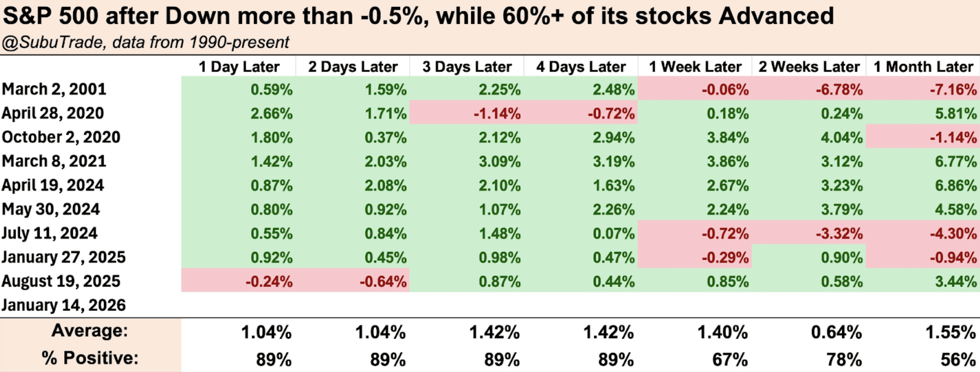Image resolution: width=980 pixels, height=372 pixels.
Task: Click the "Average:" row label
Action: pos(90,331)
